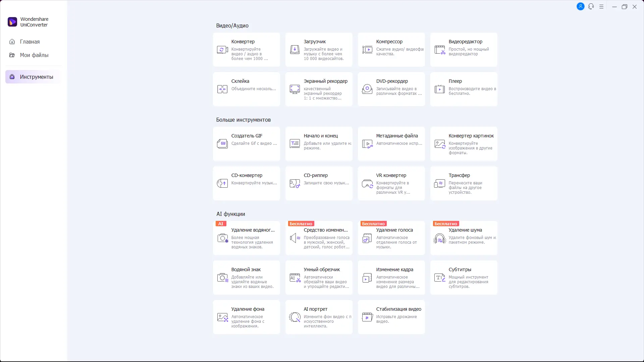
Task: Open the Vocal Remover icon
Action: [367, 238]
